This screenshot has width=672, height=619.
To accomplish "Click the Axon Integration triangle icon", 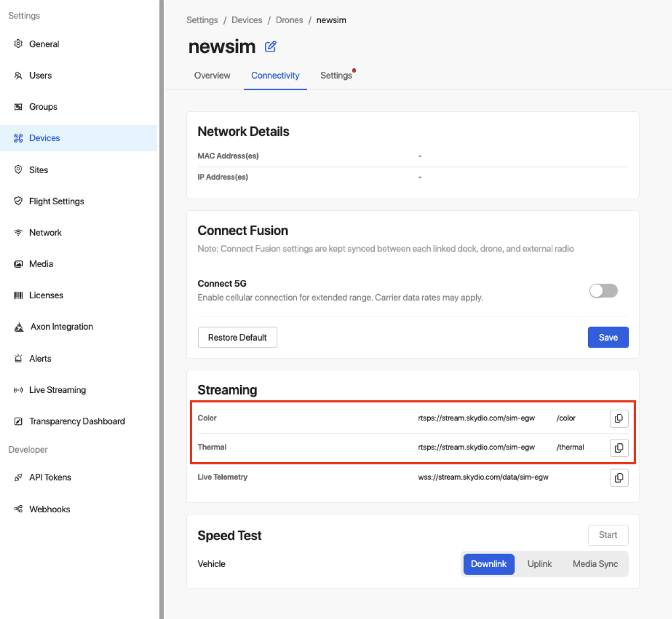I will pos(19,327).
